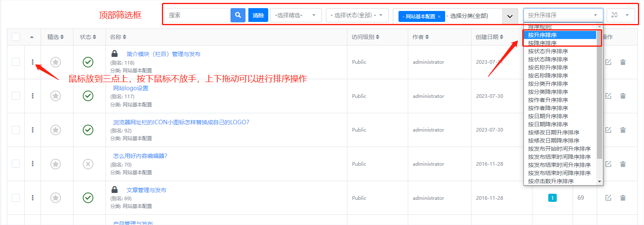
Task: Select checkbox for 简介模块 article row
Action: [16, 62]
